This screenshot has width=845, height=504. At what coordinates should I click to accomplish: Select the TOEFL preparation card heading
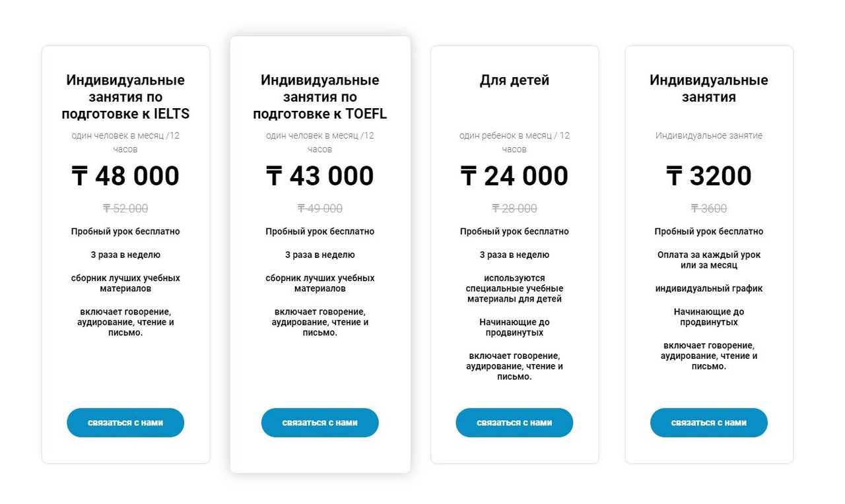click(320, 97)
